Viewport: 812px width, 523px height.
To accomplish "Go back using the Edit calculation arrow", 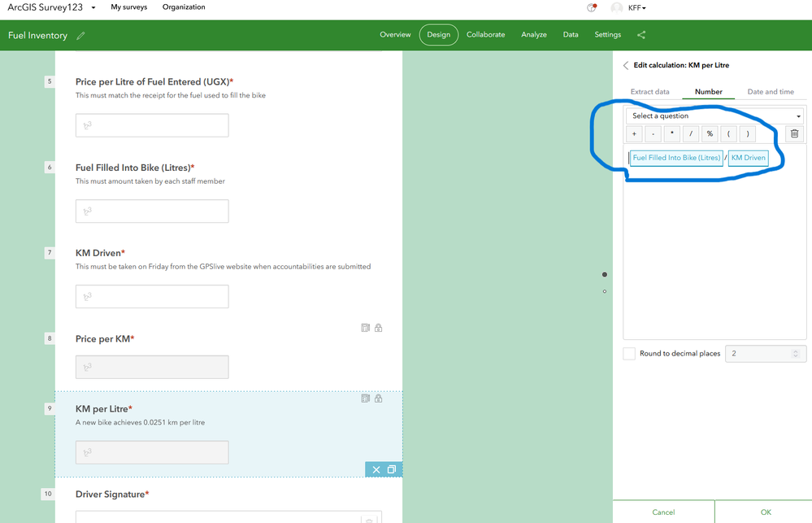I will (x=626, y=65).
